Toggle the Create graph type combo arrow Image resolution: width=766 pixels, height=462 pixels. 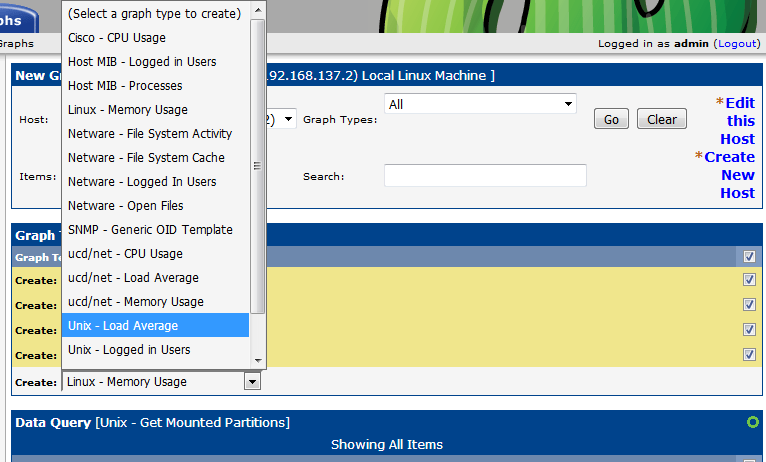(x=252, y=381)
